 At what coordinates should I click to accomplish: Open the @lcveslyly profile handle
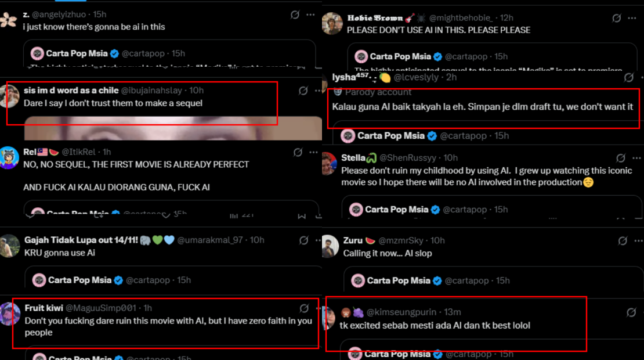coord(417,77)
